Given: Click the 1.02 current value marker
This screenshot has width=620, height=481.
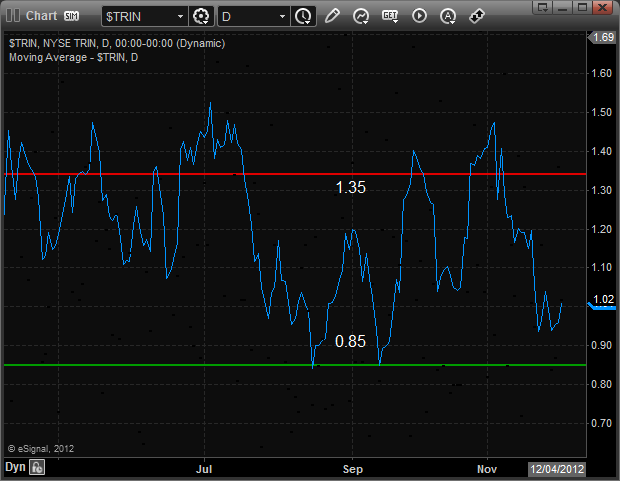Looking at the screenshot, I should (x=603, y=301).
